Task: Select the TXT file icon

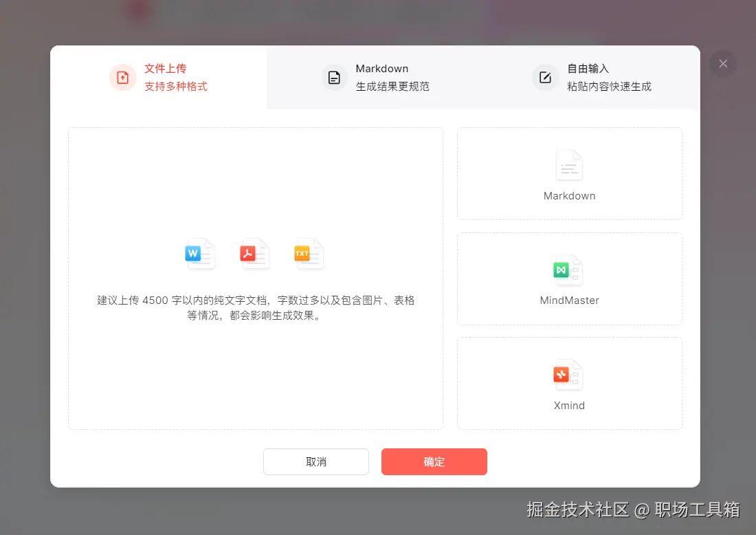Action: click(x=307, y=254)
